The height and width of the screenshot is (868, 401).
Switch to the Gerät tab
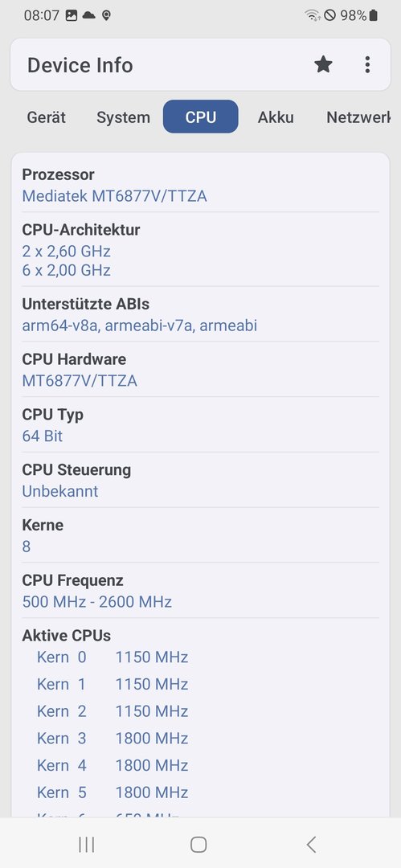pyautogui.click(x=47, y=117)
